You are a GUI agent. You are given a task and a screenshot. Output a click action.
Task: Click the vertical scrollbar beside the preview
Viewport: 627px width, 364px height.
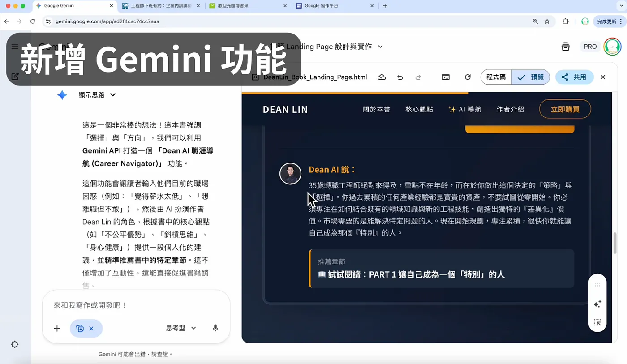(615, 243)
